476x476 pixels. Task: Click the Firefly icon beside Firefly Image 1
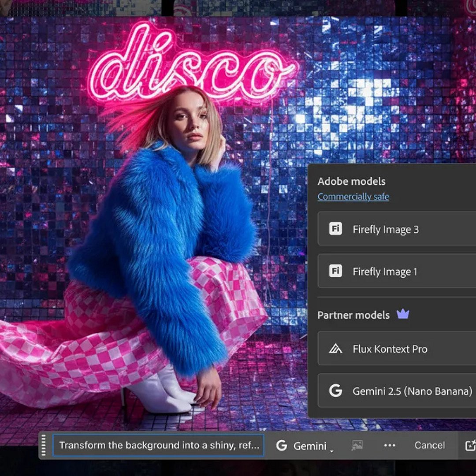(335, 271)
